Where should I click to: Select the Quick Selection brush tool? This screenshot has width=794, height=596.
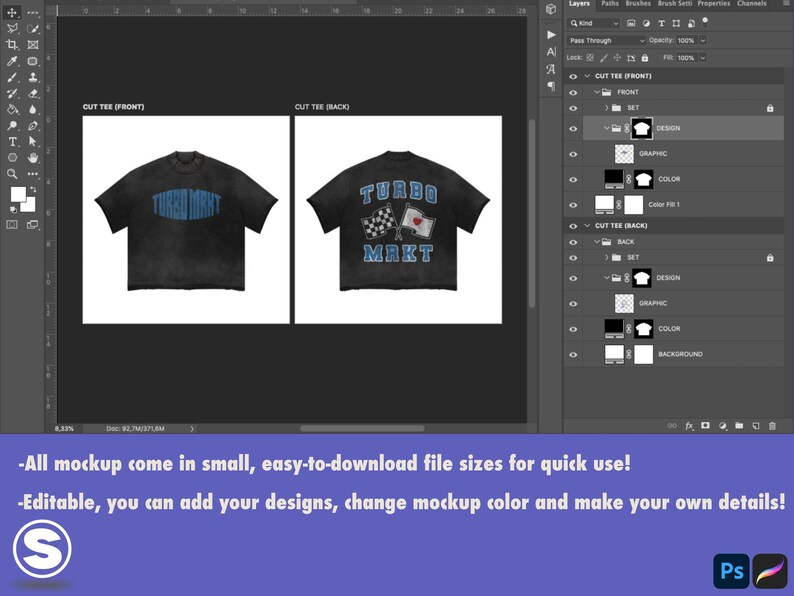(x=33, y=28)
